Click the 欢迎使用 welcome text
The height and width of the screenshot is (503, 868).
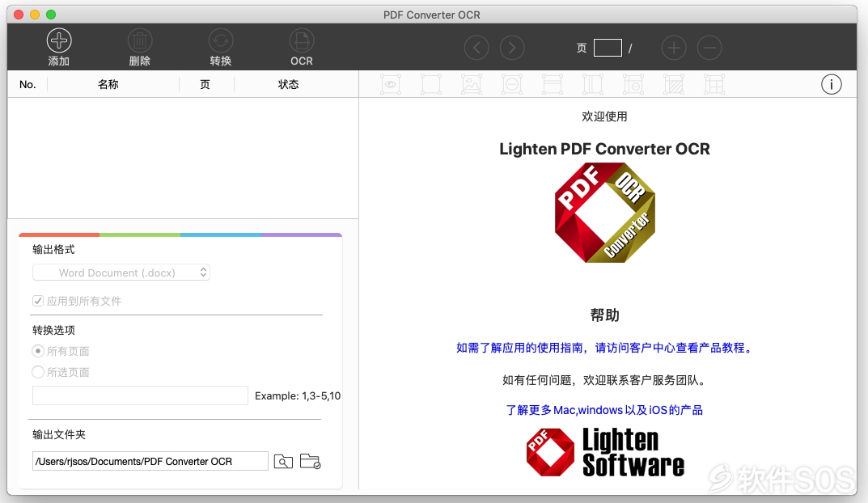(x=604, y=116)
